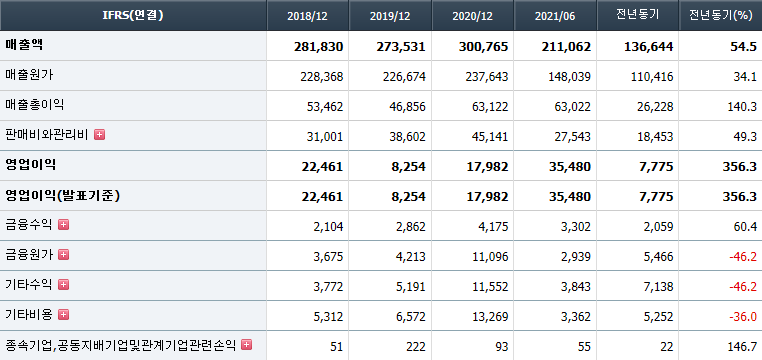This screenshot has height=360, width=762.
Task: Expand the 기타비용 row plus icon
Action: [64, 314]
